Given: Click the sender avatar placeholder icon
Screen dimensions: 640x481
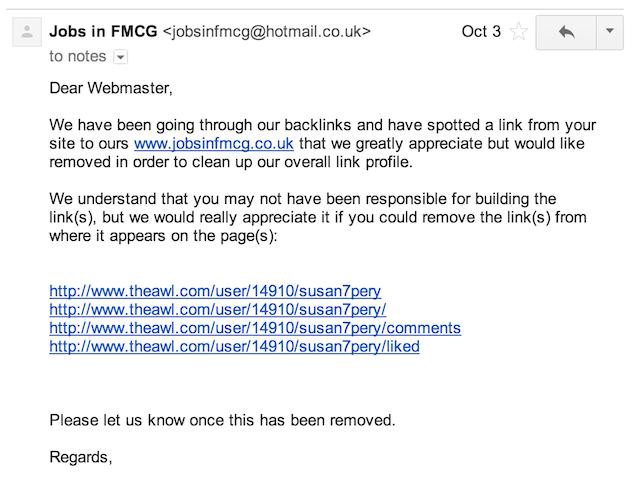Looking at the screenshot, I should [x=27, y=32].
